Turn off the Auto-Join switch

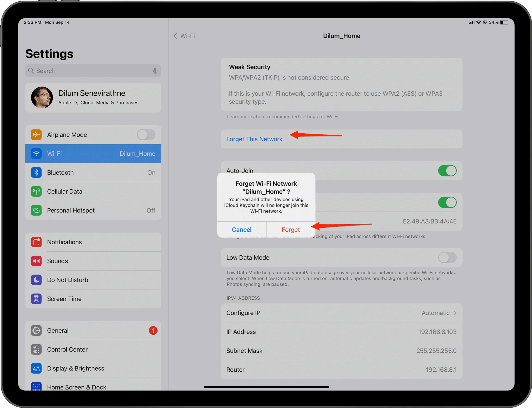click(447, 171)
